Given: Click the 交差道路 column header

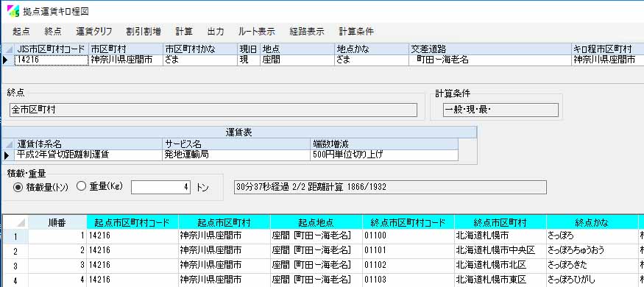Looking at the screenshot, I should click(x=490, y=49).
